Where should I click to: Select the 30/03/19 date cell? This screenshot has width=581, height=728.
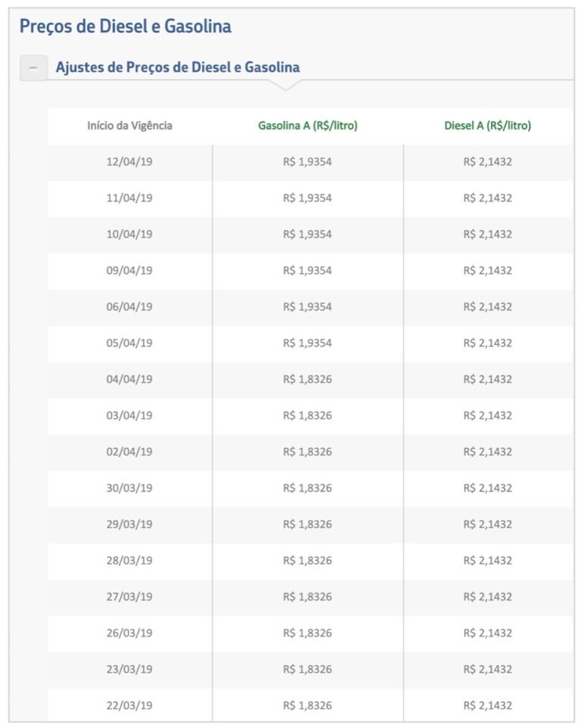click(129, 487)
